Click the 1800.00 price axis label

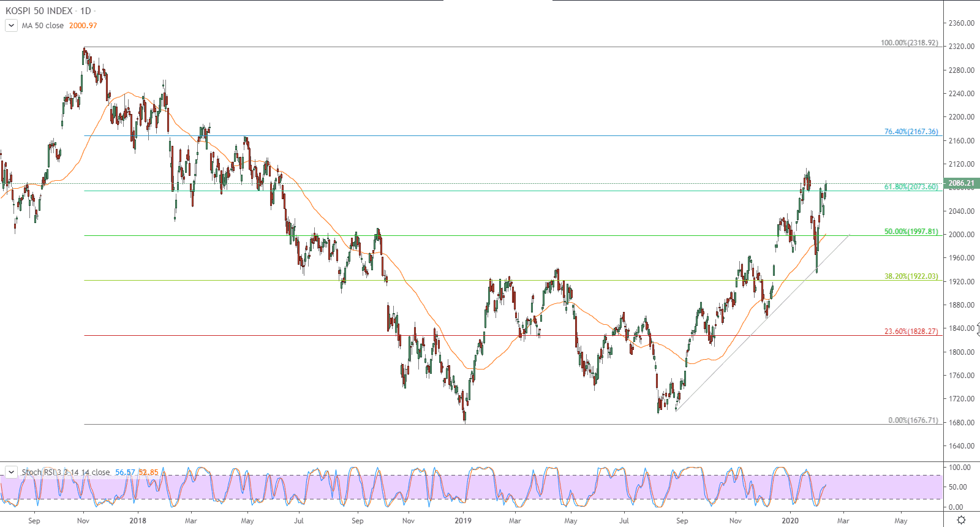click(961, 352)
